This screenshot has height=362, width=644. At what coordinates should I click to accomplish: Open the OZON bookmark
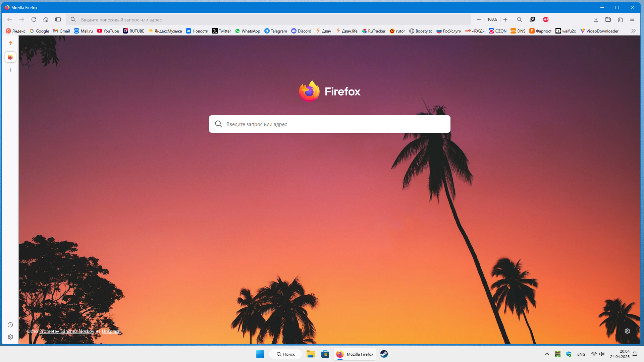click(498, 31)
